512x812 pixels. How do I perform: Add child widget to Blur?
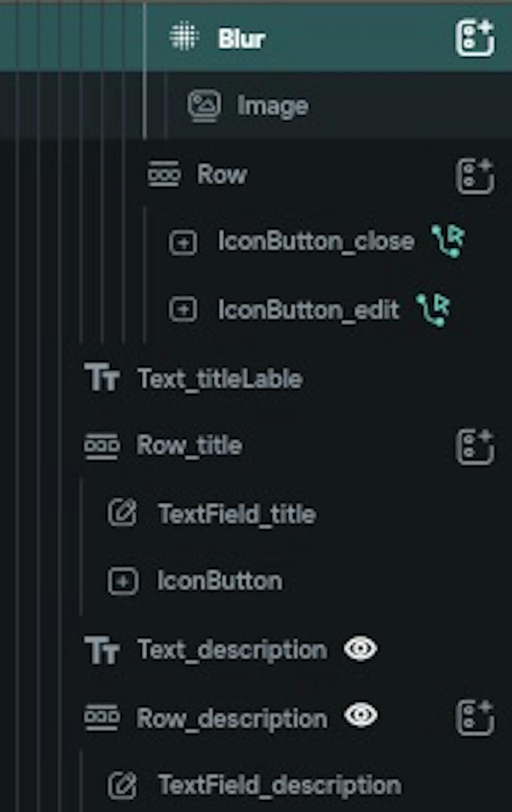coord(475,38)
